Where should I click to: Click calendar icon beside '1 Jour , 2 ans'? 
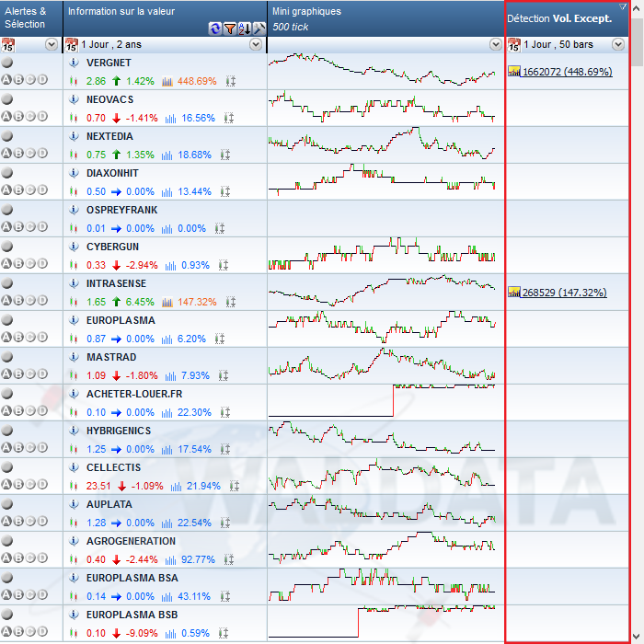72,44
